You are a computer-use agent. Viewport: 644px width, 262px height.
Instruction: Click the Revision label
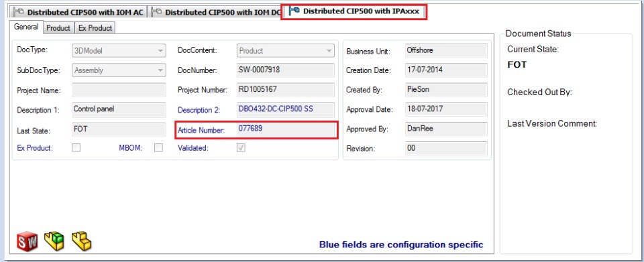[361, 149]
